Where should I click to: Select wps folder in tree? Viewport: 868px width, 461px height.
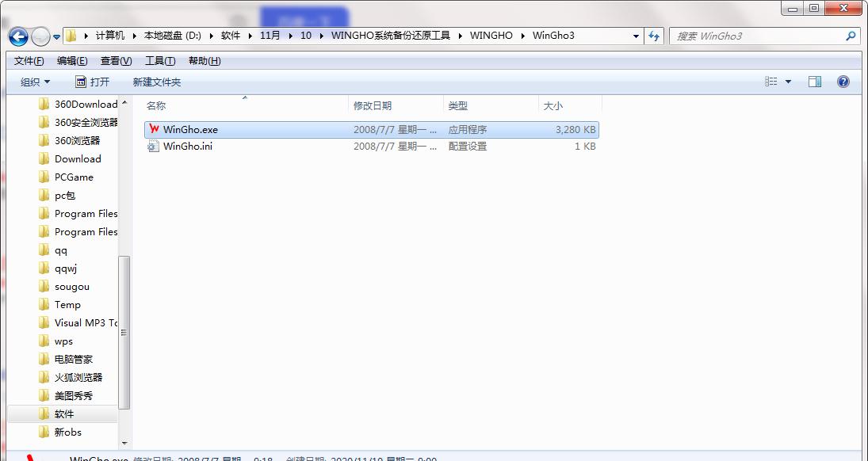click(63, 341)
